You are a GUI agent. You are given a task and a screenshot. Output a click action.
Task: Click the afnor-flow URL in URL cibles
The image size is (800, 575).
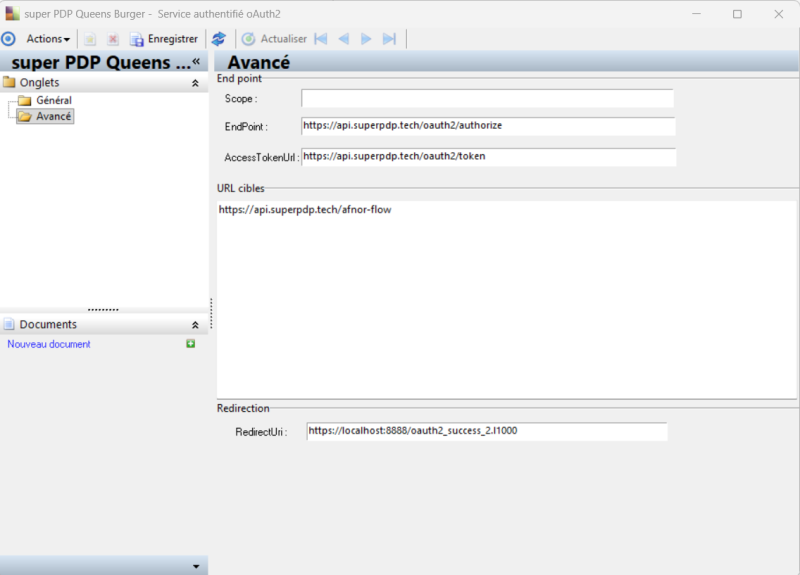tap(305, 210)
